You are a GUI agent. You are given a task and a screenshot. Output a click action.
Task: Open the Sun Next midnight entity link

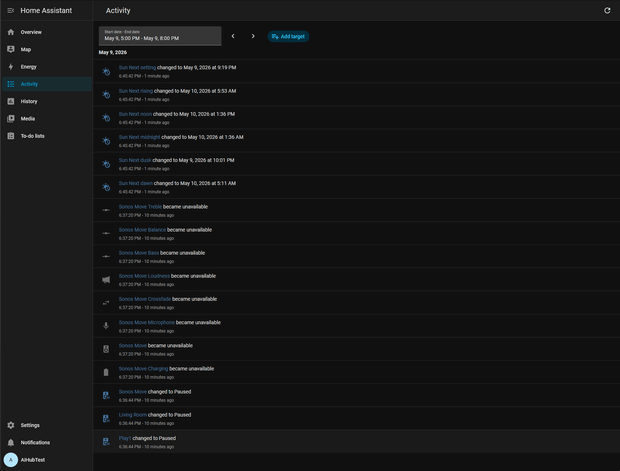tap(140, 137)
